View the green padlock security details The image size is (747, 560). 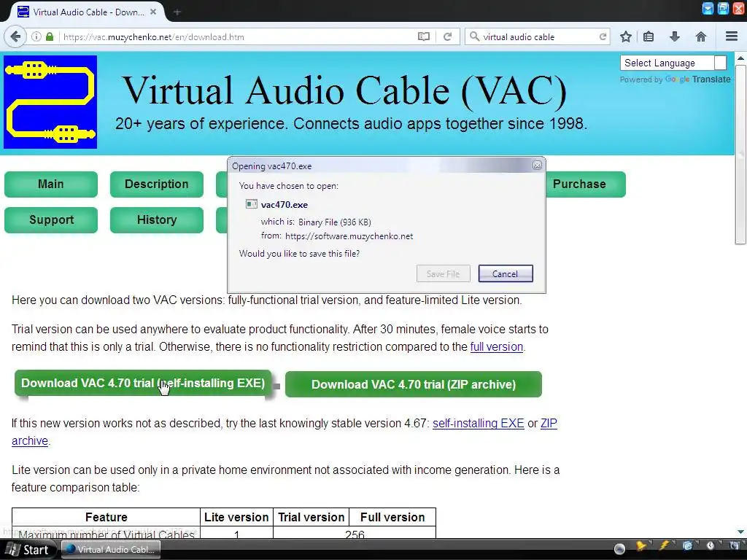pyautogui.click(x=50, y=36)
